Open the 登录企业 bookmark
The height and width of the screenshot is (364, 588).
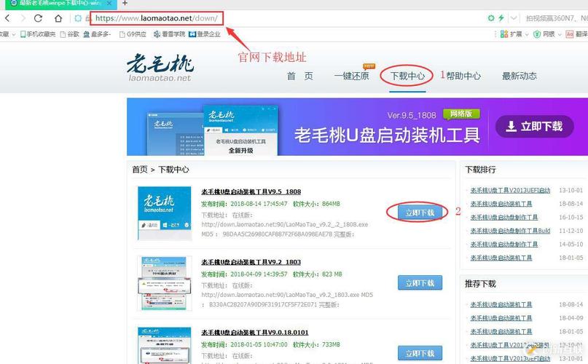pyautogui.click(x=205, y=34)
